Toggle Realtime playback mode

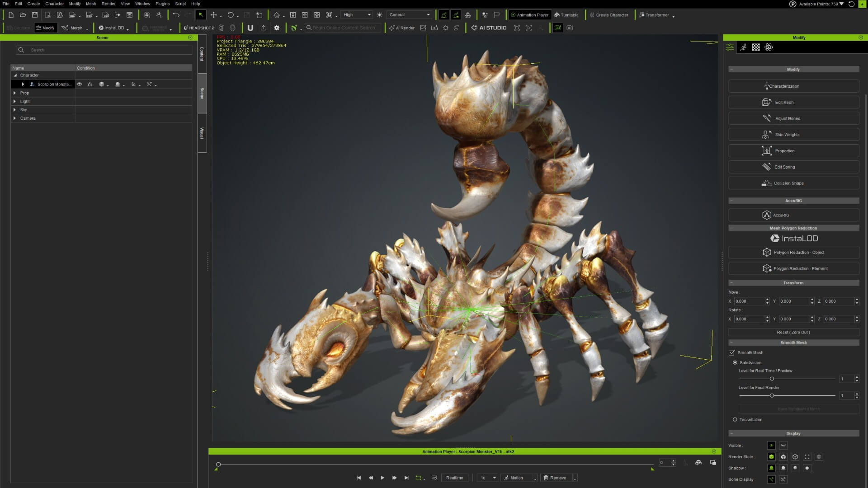point(454,478)
